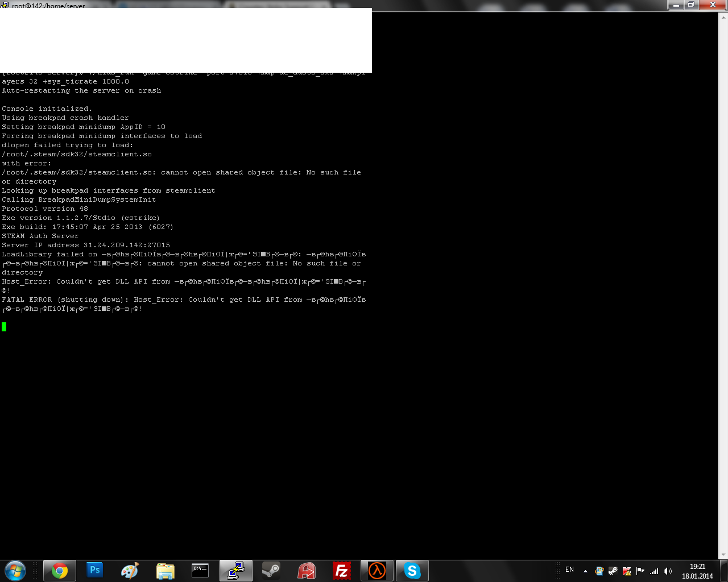Click 'Server IP address 31.24.209.142:27015' line

pyautogui.click(x=86, y=245)
